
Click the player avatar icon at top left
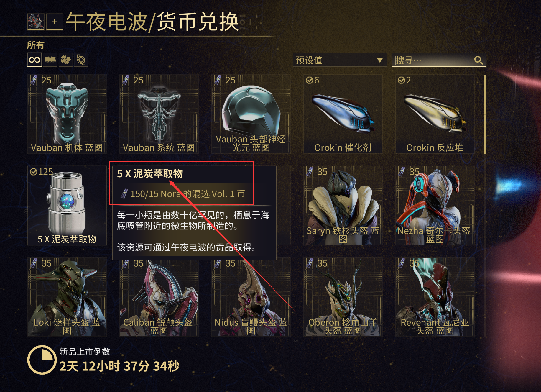pyautogui.click(x=36, y=22)
